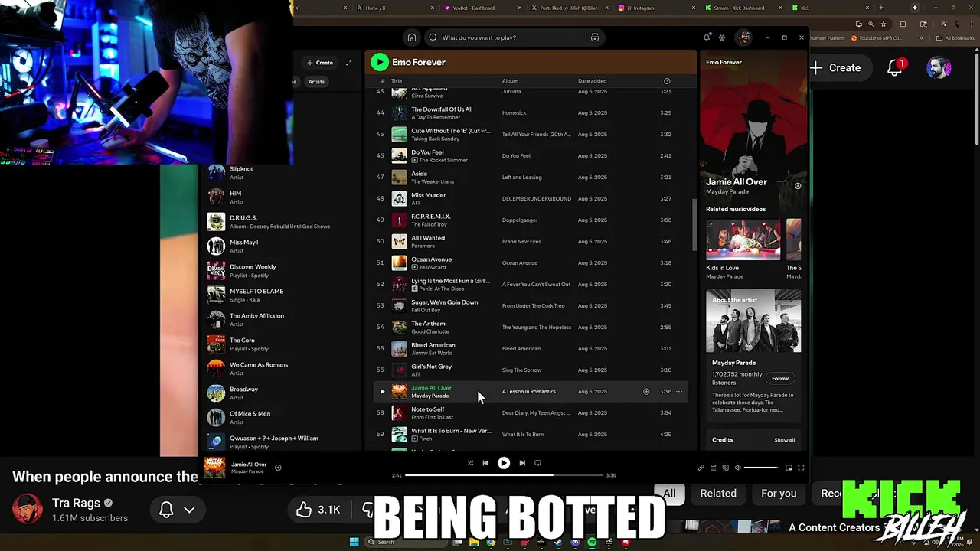Click Create in Spotify library
980x551 pixels.
pos(320,63)
